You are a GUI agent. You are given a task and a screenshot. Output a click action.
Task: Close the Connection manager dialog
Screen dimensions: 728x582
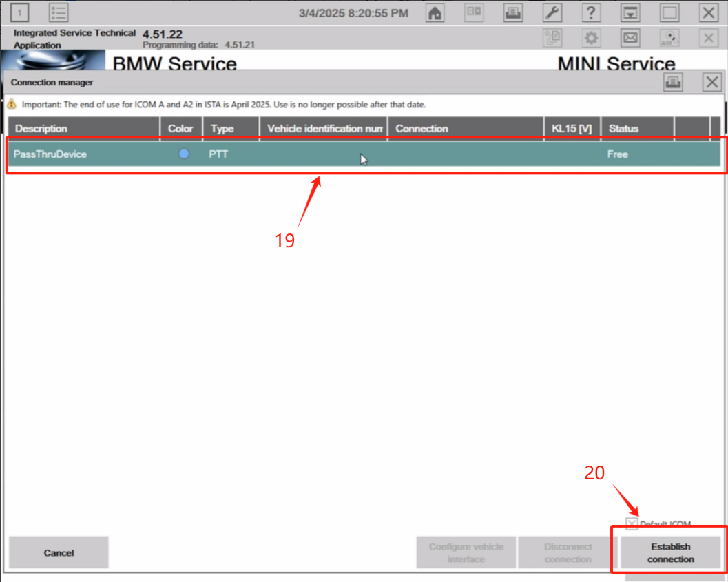tap(711, 82)
